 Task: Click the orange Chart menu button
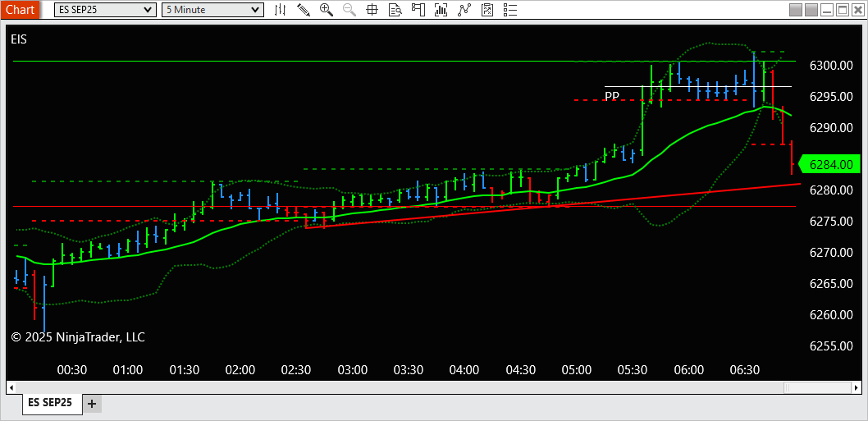click(x=20, y=9)
